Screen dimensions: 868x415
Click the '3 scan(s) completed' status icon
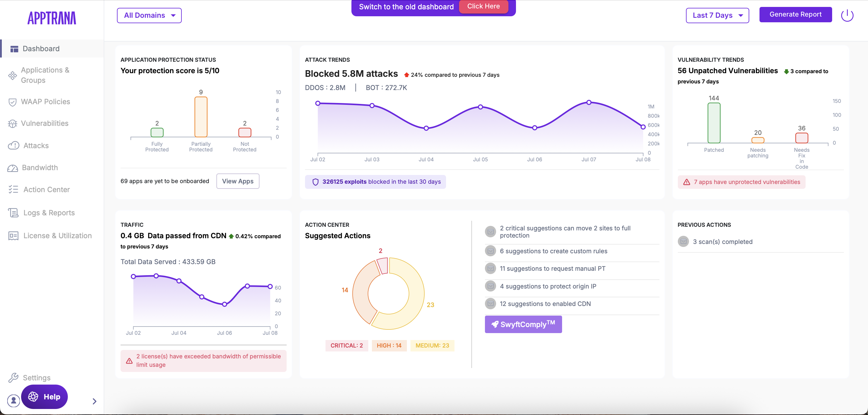coord(683,241)
